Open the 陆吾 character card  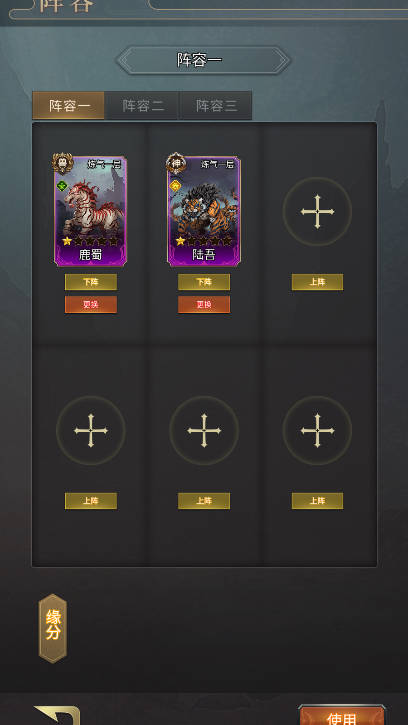204,211
